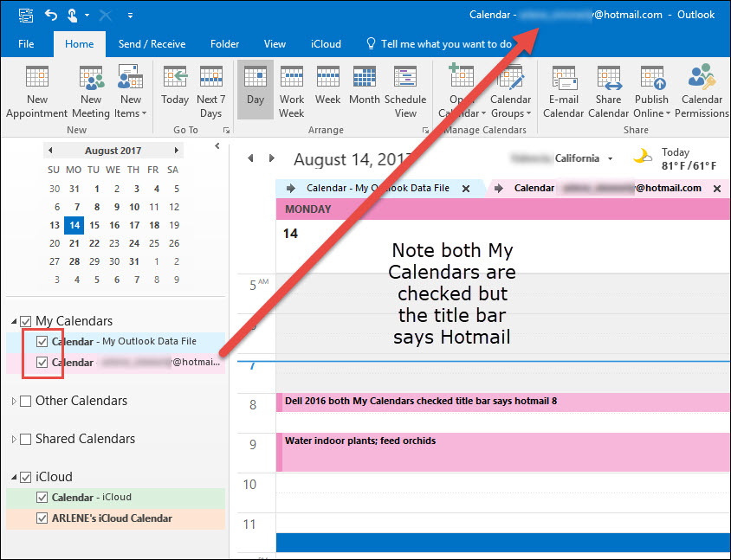Create a New Meeting
Image resolution: width=731 pixels, height=560 pixels.
91,93
